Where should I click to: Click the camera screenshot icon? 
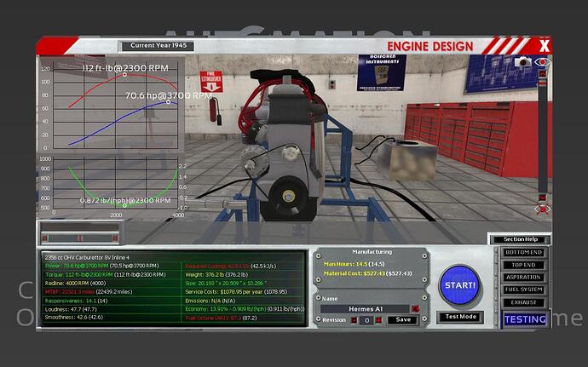point(522,62)
